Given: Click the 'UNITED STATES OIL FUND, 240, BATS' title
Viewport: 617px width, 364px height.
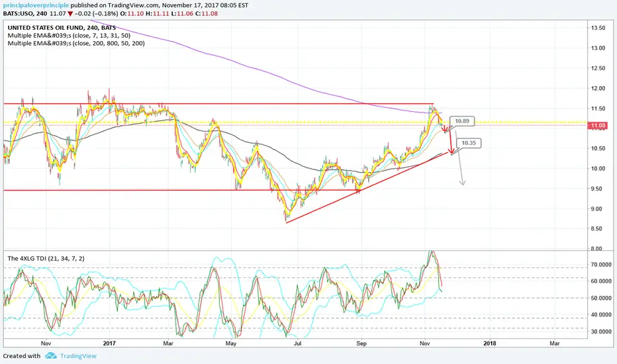Looking at the screenshot, I should click(62, 28).
